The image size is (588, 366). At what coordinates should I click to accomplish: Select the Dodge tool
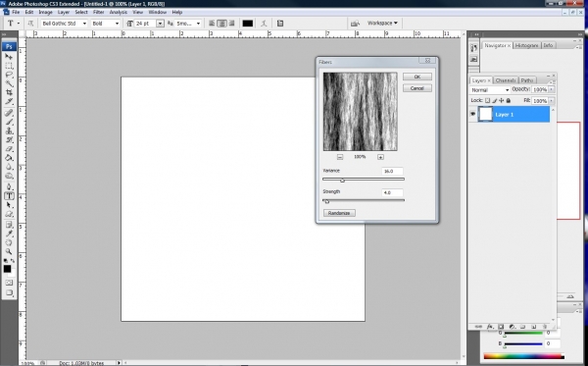click(9, 176)
